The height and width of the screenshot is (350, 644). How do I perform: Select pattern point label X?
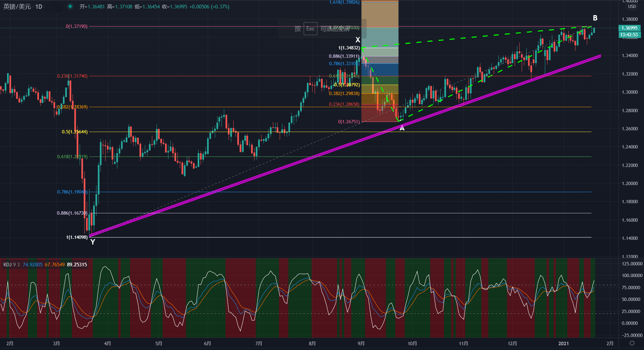358,40
